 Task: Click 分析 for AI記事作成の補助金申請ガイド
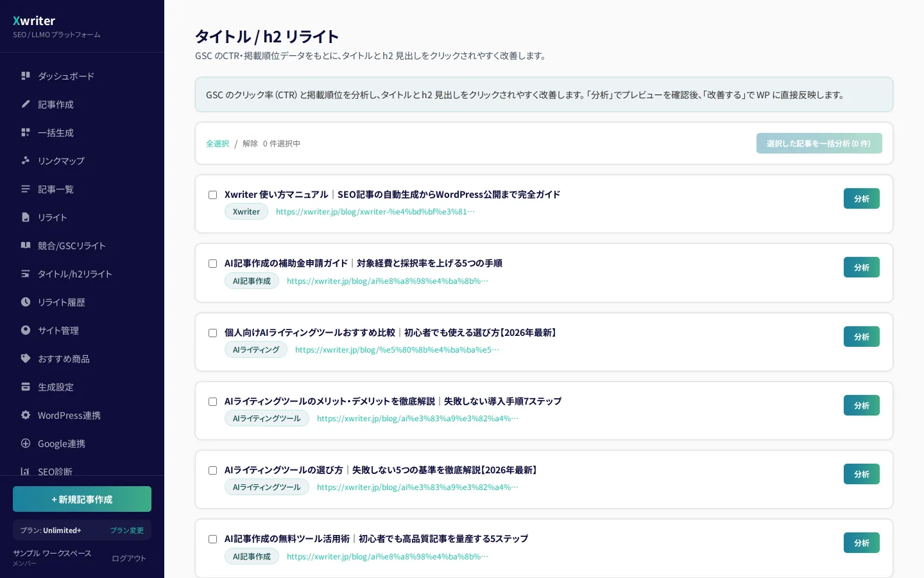(862, 267)
